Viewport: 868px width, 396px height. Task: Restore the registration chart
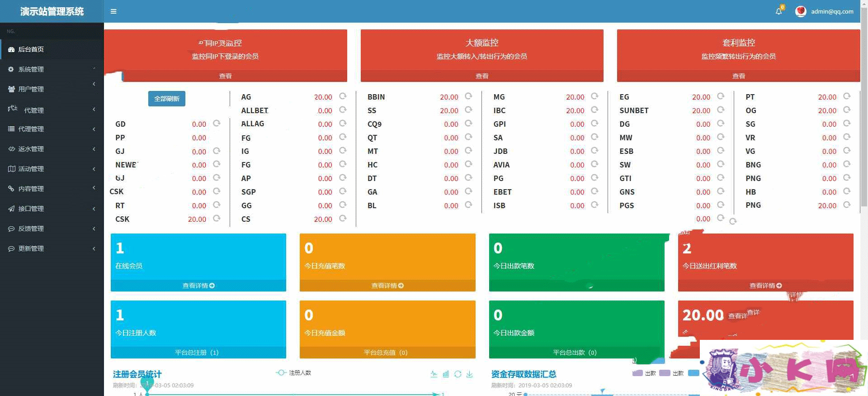coord(458,374)
